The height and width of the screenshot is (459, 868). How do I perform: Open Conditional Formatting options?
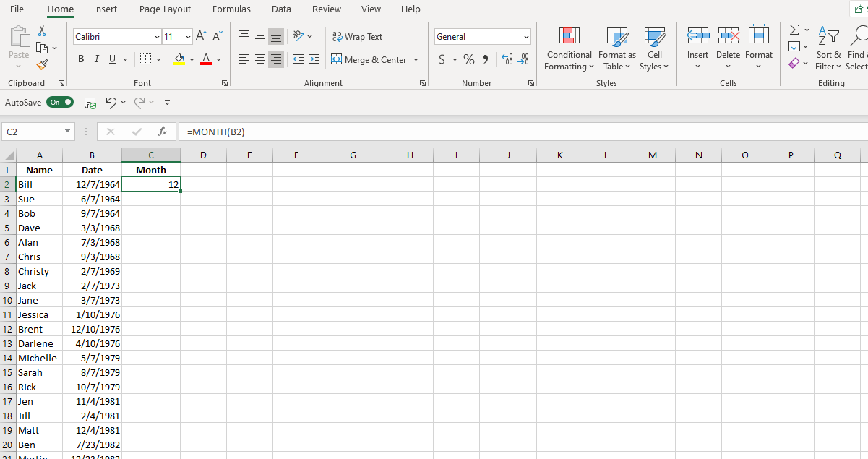coord(569,49)
